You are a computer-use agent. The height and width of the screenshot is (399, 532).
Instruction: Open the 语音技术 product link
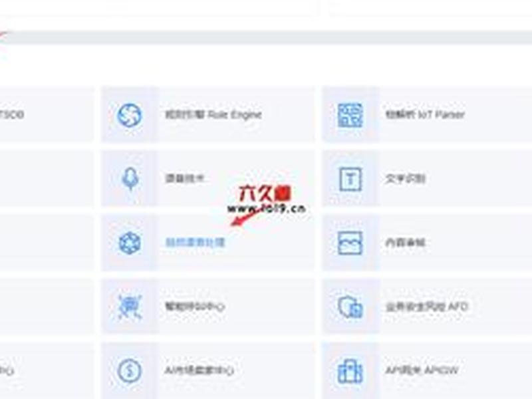pyautogui.click(x=185, y=178)
